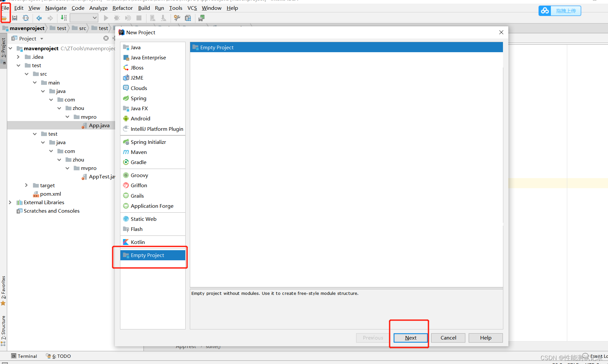Select Spring project type

tap(153, 98)
